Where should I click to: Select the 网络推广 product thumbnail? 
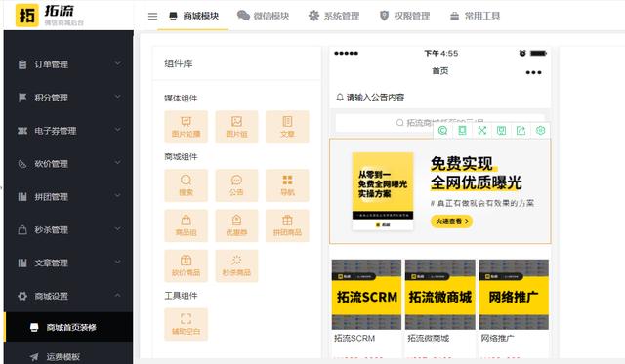click(x=514, y=295)
